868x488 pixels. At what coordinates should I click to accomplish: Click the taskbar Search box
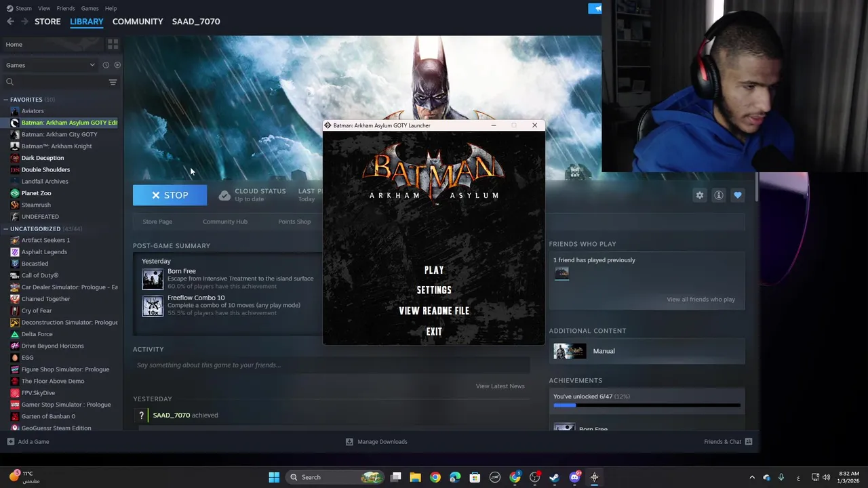[x=334, y=477]
